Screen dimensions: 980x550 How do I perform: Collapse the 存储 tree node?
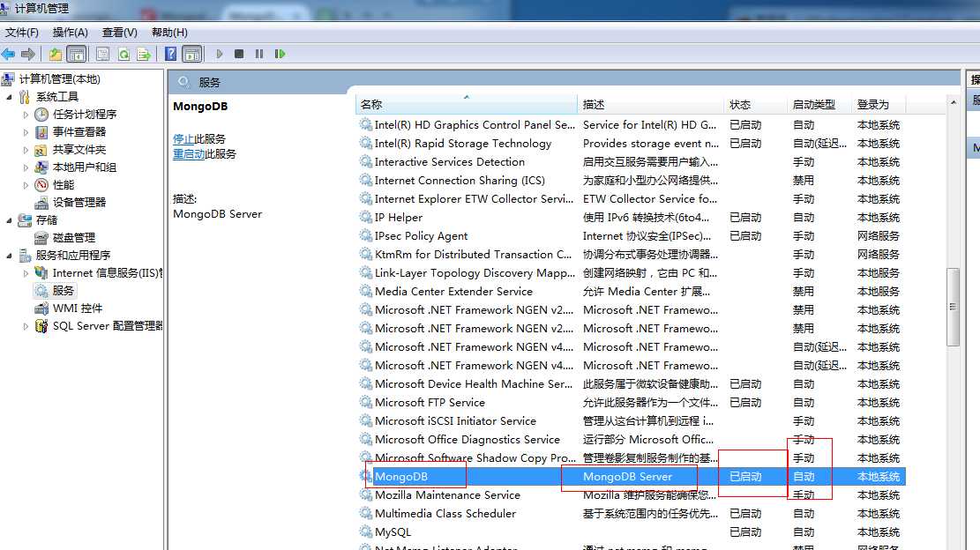(9, 220)
